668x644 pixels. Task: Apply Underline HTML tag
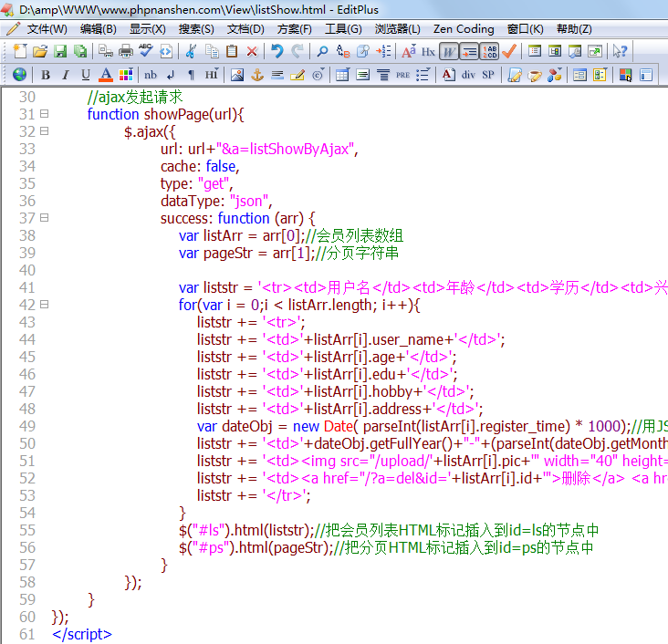(86, 75)
